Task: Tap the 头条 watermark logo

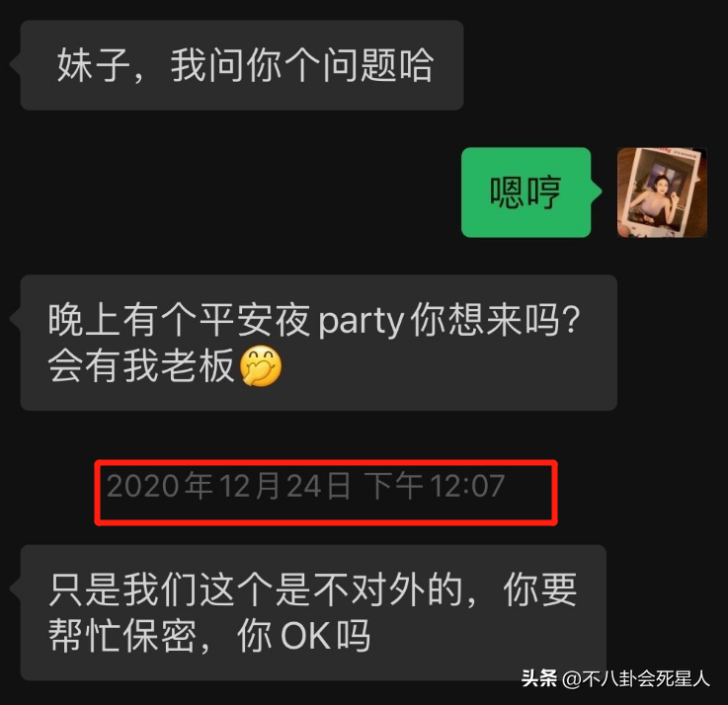Action: 539,678
